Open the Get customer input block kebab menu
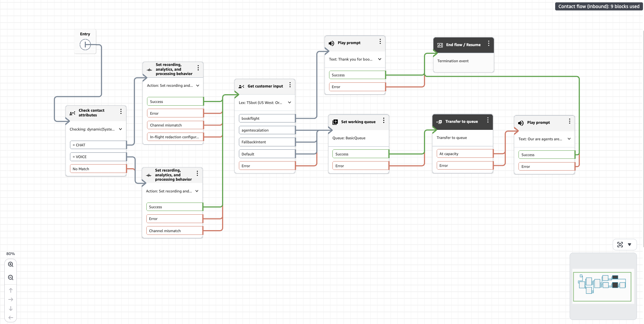644x324 pixels. [290, 85]
